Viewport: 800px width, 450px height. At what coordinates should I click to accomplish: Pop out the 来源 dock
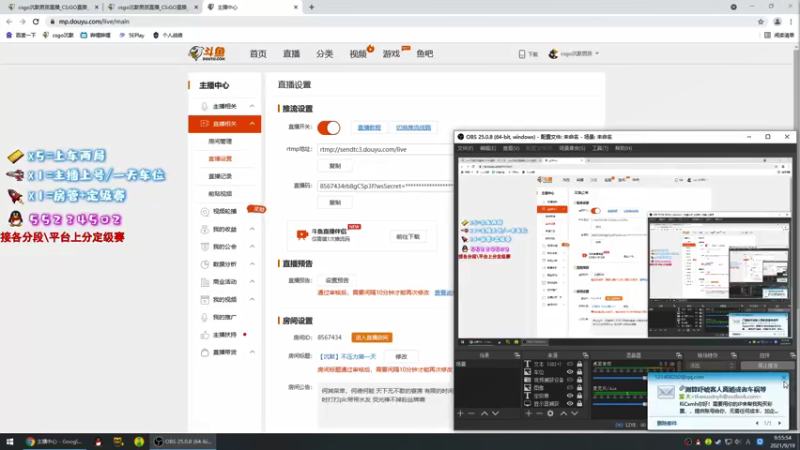click(585, 355)
